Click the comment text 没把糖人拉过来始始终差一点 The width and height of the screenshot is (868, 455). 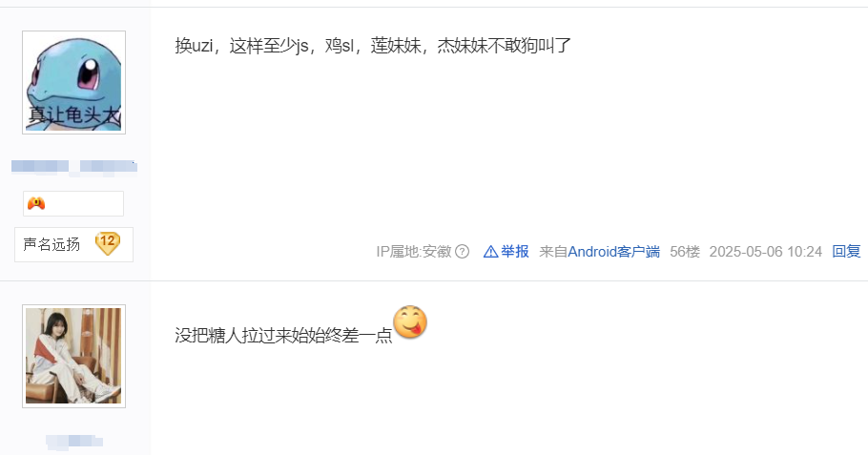pyautogui.click(x=283, y=335)
